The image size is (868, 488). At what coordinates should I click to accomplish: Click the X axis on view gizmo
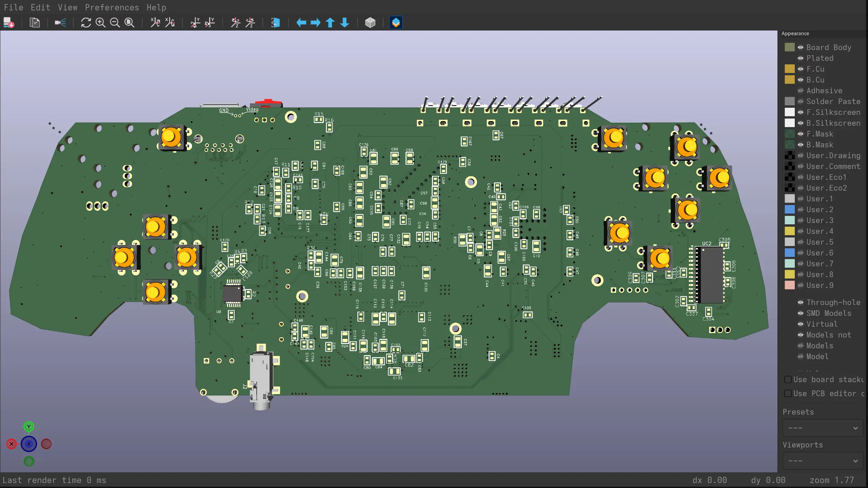click(x=12, y=444)
